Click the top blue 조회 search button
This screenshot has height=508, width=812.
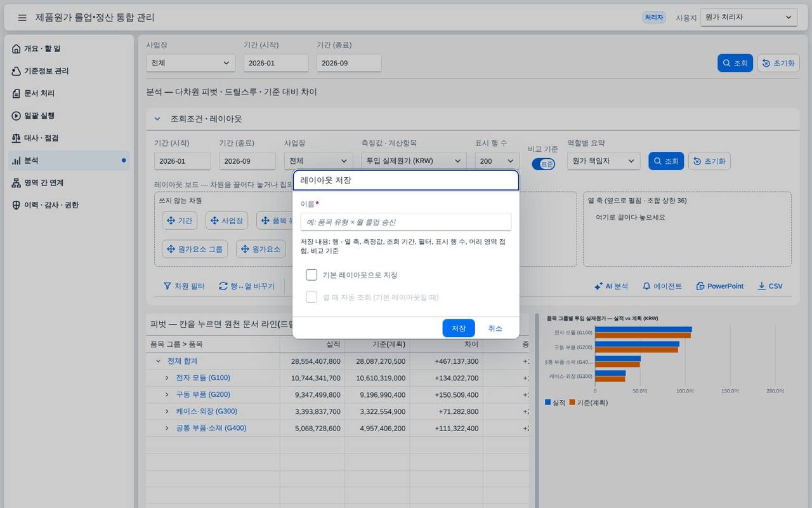[735, 63]
